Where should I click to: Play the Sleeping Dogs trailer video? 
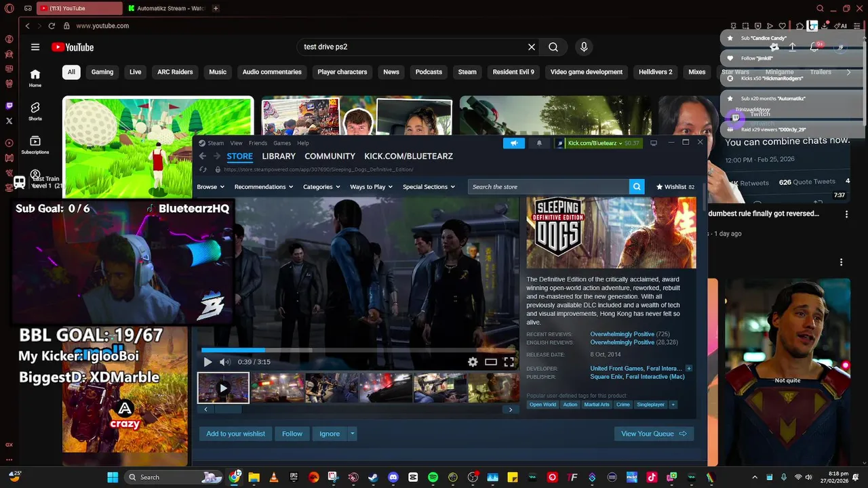(208, 362)
